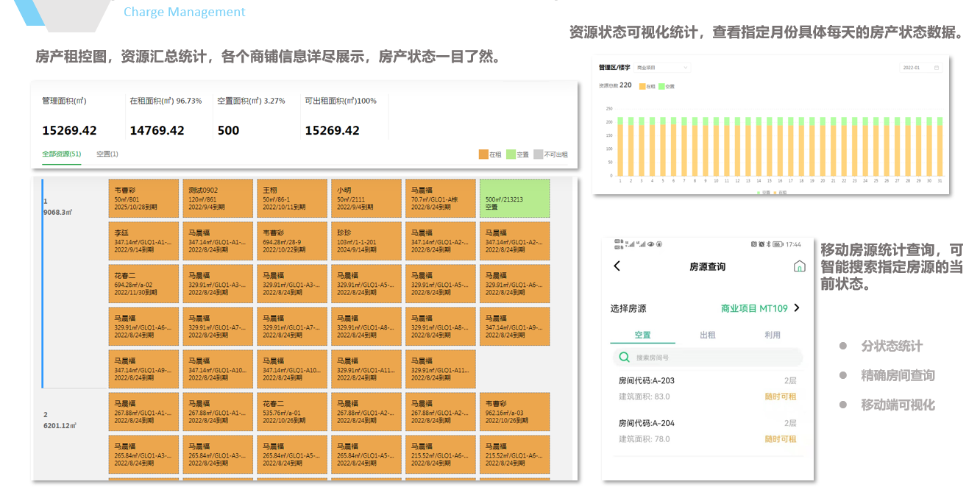
Task: Open the 韦春彩 962.16㎡/a-03 unit card
Action: [x=514, y=412]
